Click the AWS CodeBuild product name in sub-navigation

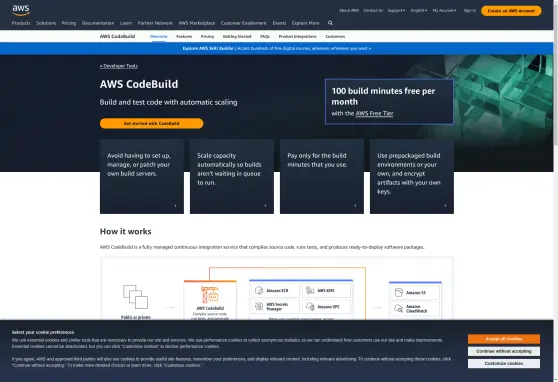point(117,36)
